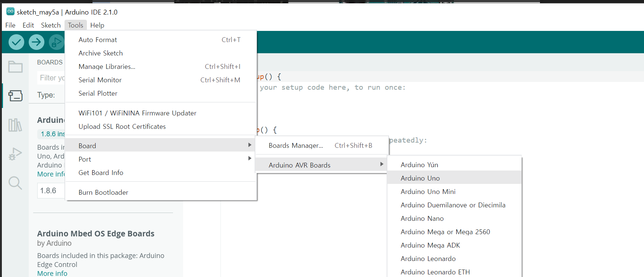Screen dimensions: 644x277
Task: Select Arduino Duemilanove or Diecimila
Action: [454, 205]
